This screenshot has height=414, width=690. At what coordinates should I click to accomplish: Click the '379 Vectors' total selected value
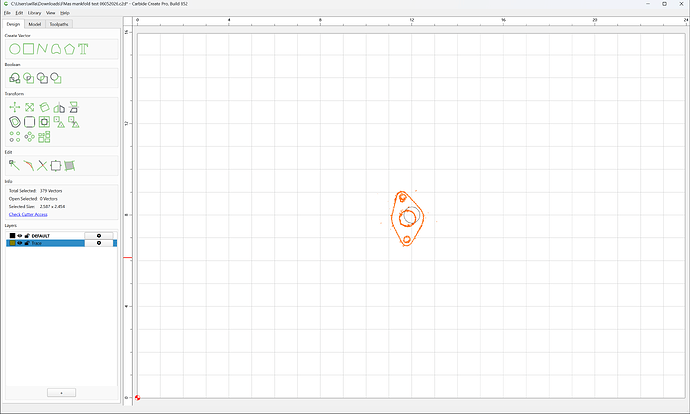pyautogui.click(x=51, y=191)
